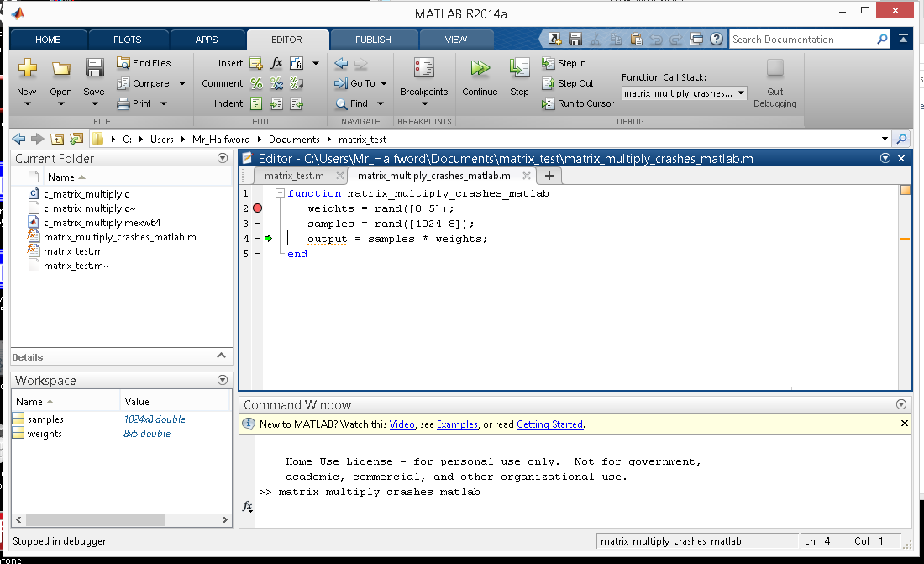Go up one folder level
Viewport: 924px width, 564px height.
click(57, 140)
